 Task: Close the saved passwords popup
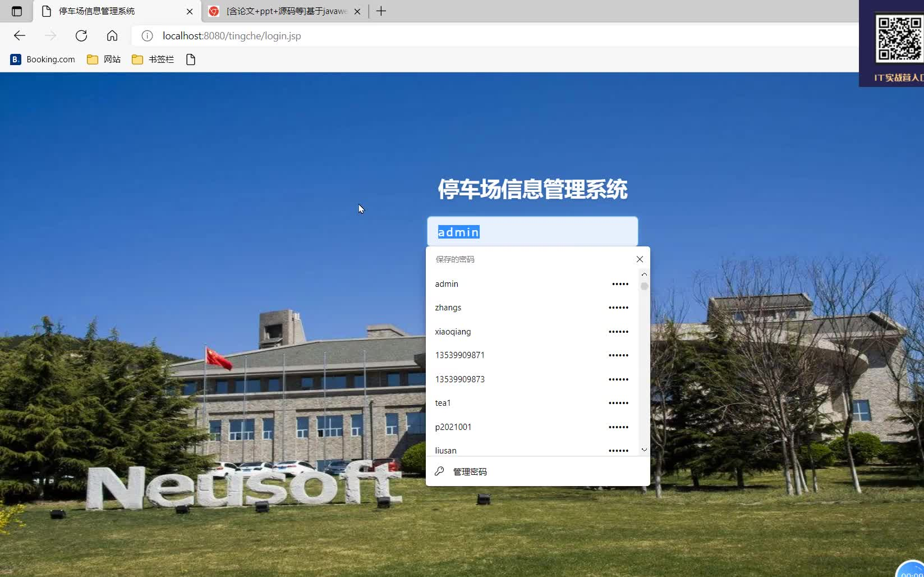click(640, 259)
